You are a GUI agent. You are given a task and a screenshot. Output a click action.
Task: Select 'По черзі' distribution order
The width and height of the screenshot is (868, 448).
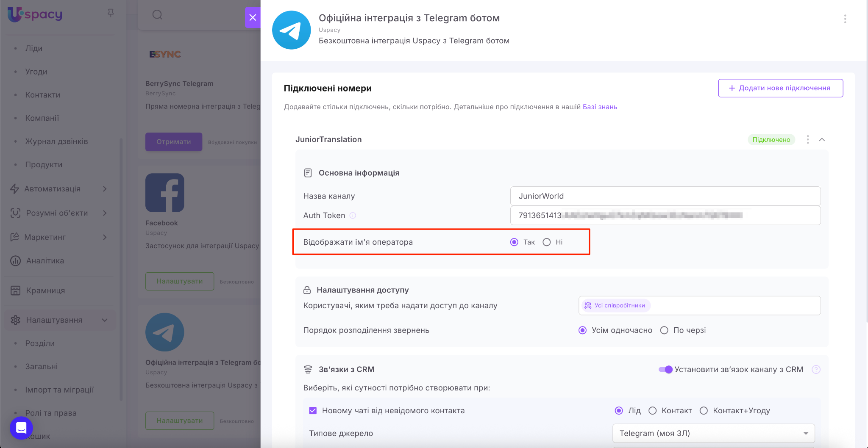click(x=664, y=330)
